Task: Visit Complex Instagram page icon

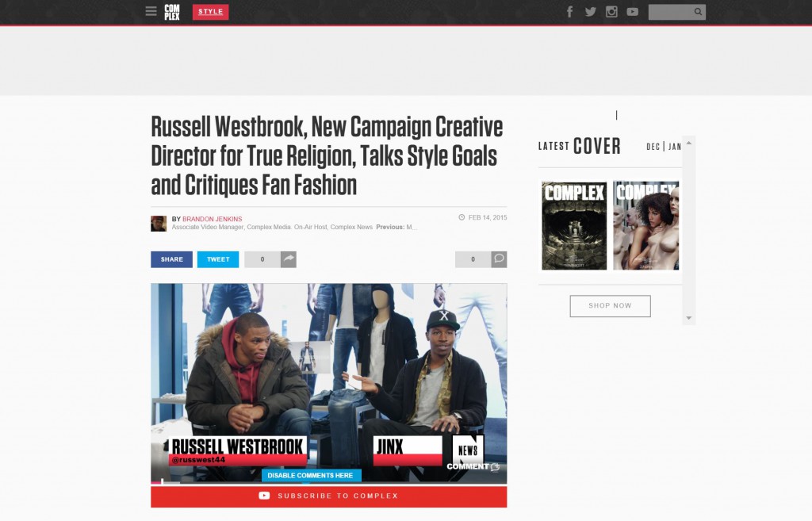Action: (611, 11)
